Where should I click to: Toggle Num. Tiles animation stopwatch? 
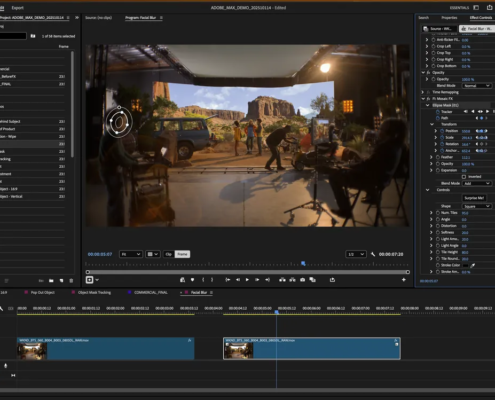pos(438,213)
